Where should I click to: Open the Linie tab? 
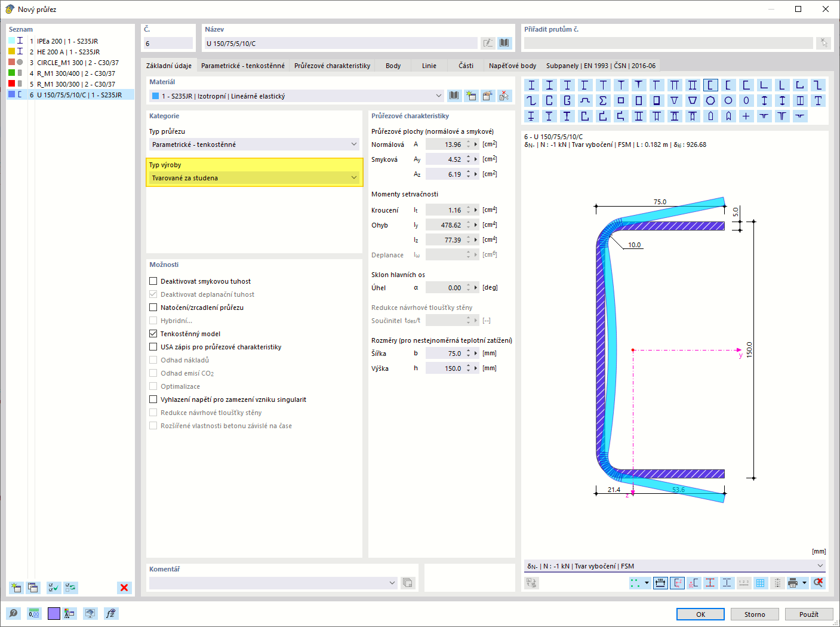click(429, 66)
